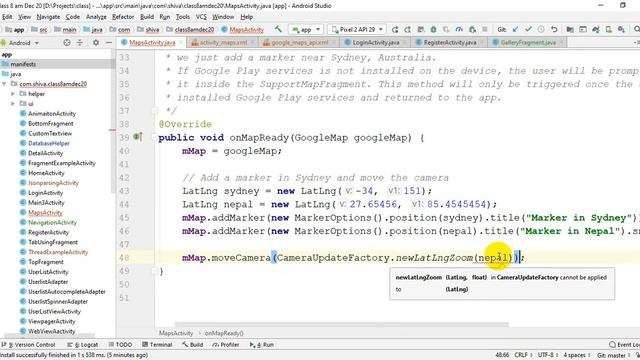
Task: Open the Analyze menu
Action: [96, 17]
